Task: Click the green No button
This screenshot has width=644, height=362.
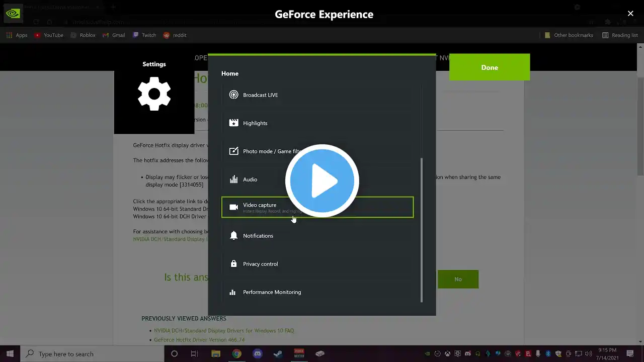Action: tap(458, 279)
